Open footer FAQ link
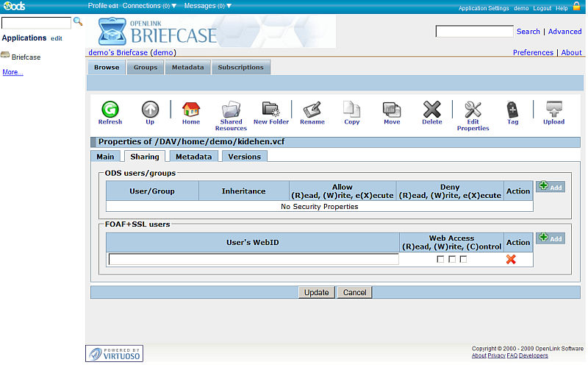 512,355
